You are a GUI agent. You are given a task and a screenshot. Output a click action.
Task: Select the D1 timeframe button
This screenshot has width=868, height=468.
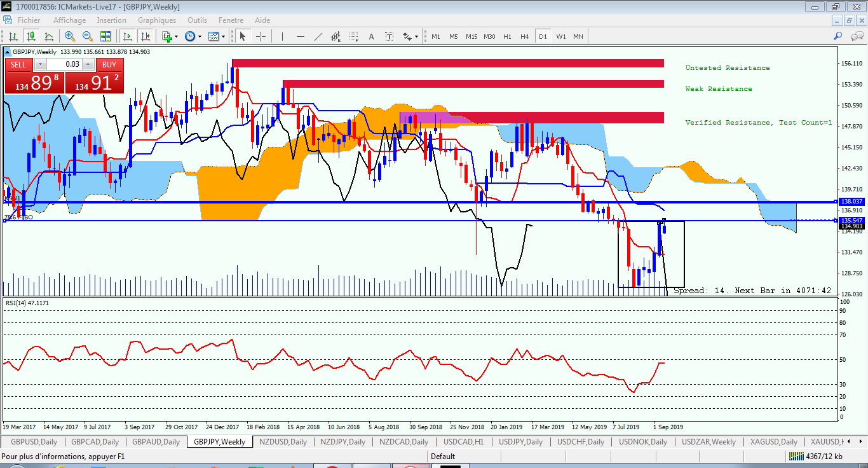pos(543,36)
